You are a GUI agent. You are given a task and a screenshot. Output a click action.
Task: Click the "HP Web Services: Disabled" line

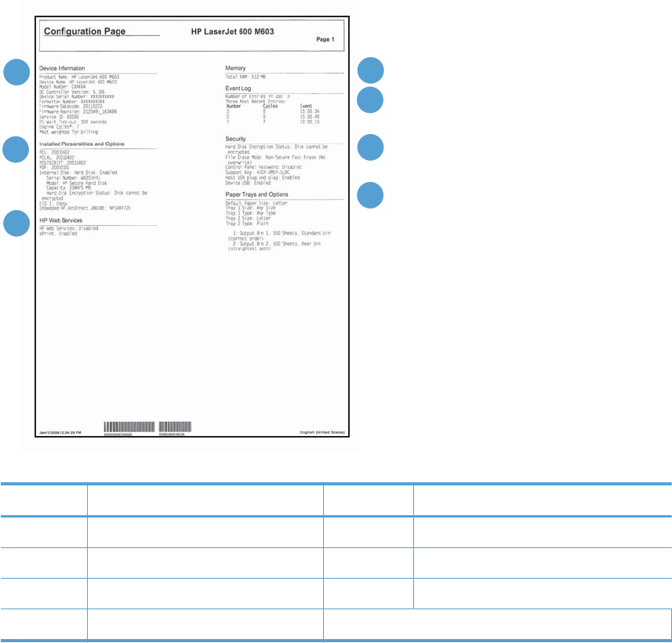coord(68,228)
